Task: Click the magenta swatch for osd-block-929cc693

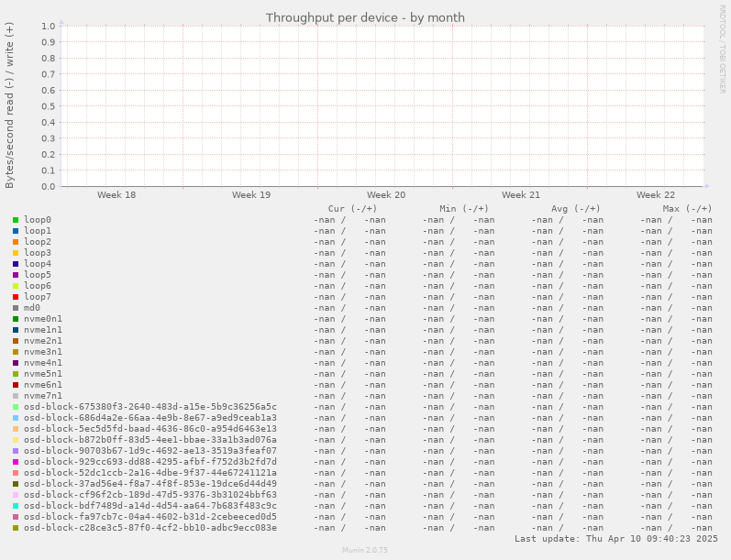Action: pos(16,462)
